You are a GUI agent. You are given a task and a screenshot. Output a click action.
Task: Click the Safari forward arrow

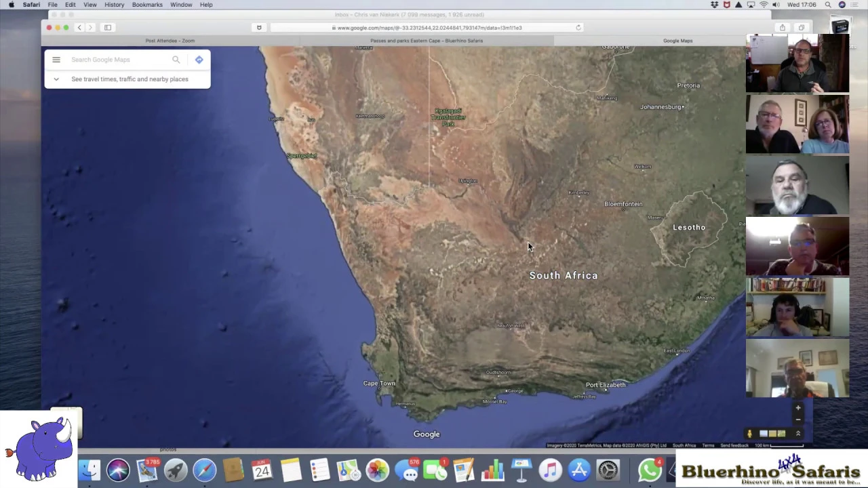[x=91, y=28]
